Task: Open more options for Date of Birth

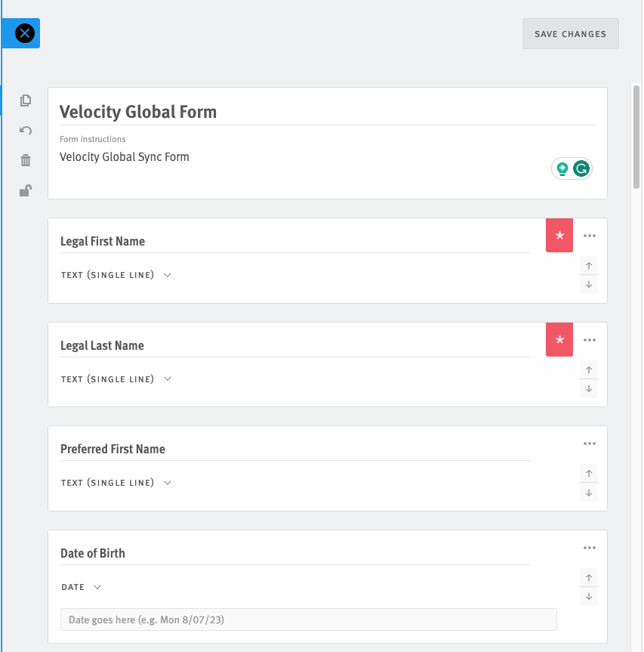Action: point(589,548)
